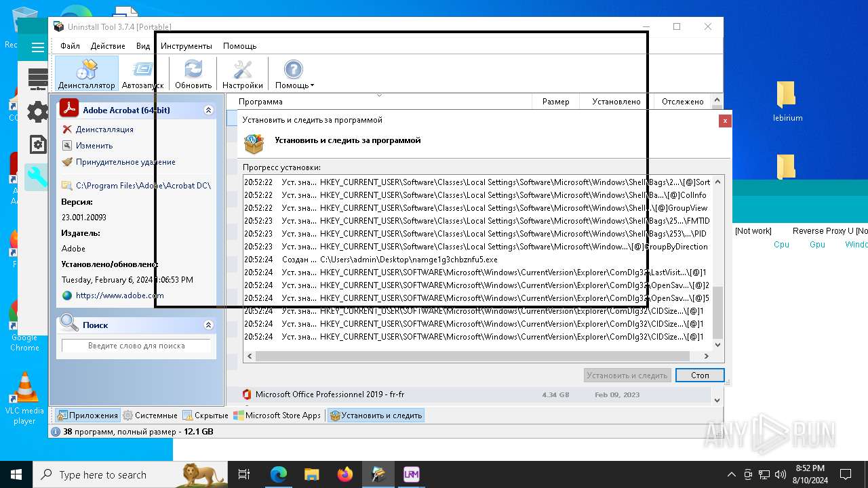This screenshot has height=488, width=868.
Task: Click hamburger menu in left background window
Action: point(38,47)
